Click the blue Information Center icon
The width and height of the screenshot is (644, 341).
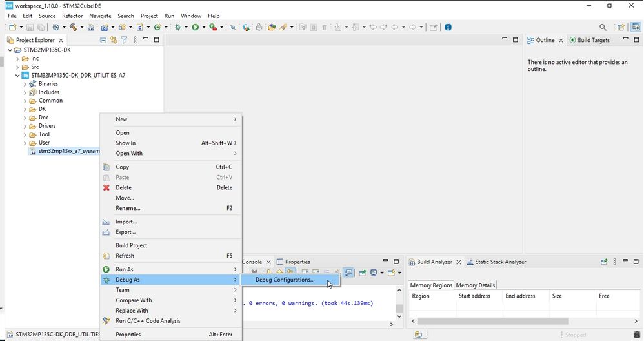[x=448, y=27]
